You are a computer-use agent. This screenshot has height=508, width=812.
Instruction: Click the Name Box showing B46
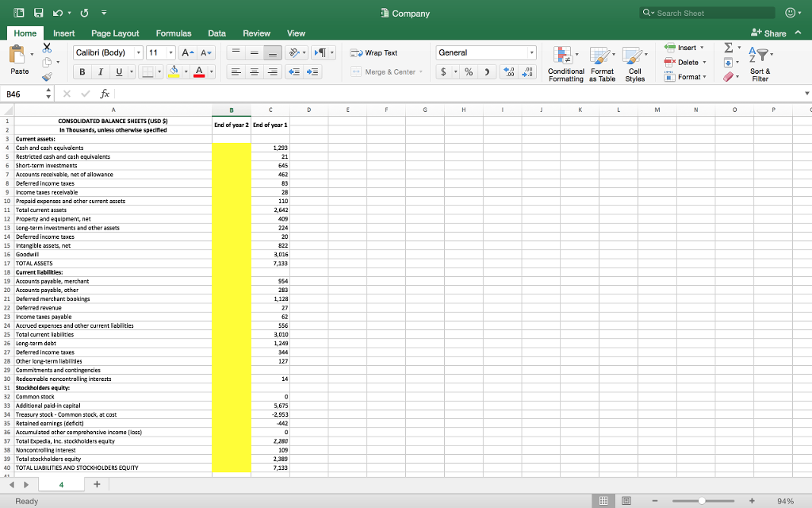coord(24,94)
